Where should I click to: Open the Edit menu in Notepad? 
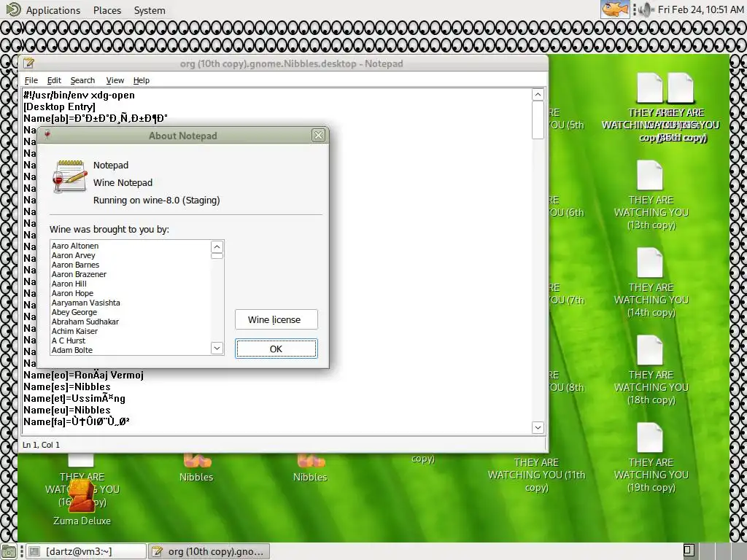click(54, 80)
